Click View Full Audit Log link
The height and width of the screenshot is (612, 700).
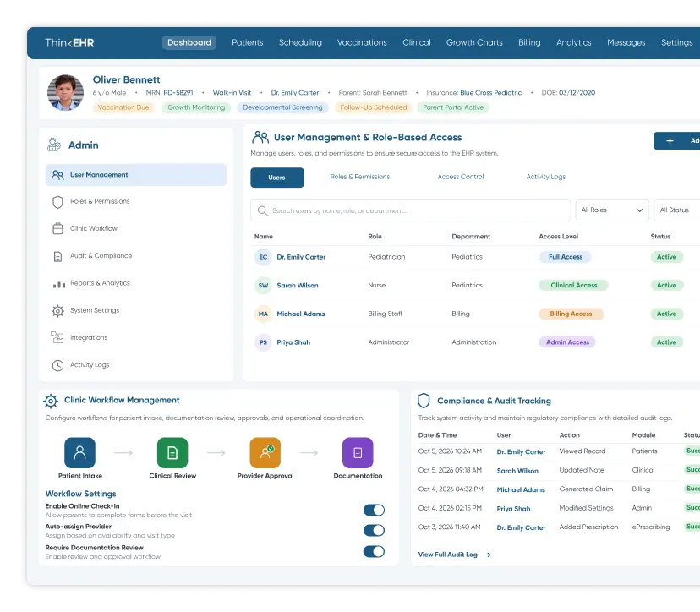pos(448,555)
